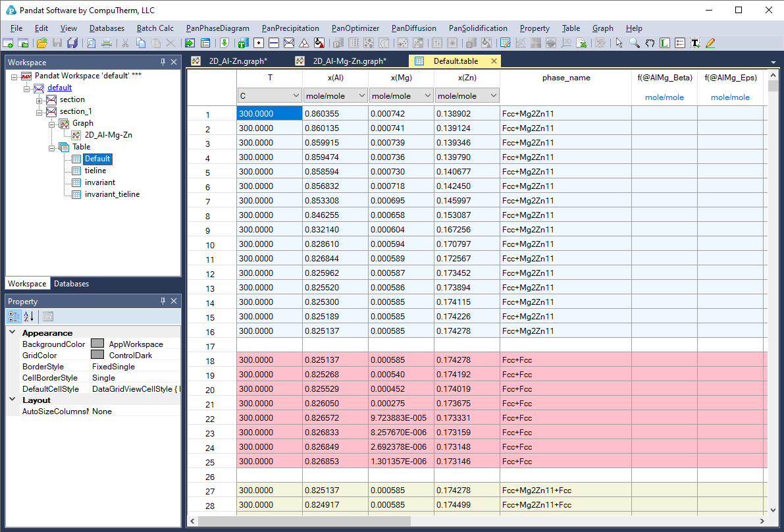The image size is (784, 532).
Task: Switch to the 2D_Al-Zn.graph tab
Action: (x=238, y=61)
